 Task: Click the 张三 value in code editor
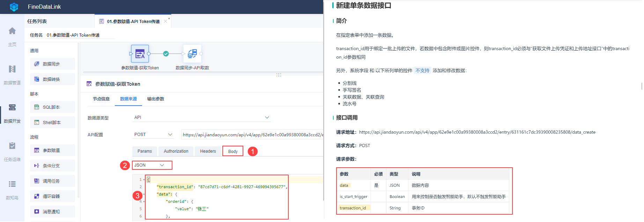(202, 209)
